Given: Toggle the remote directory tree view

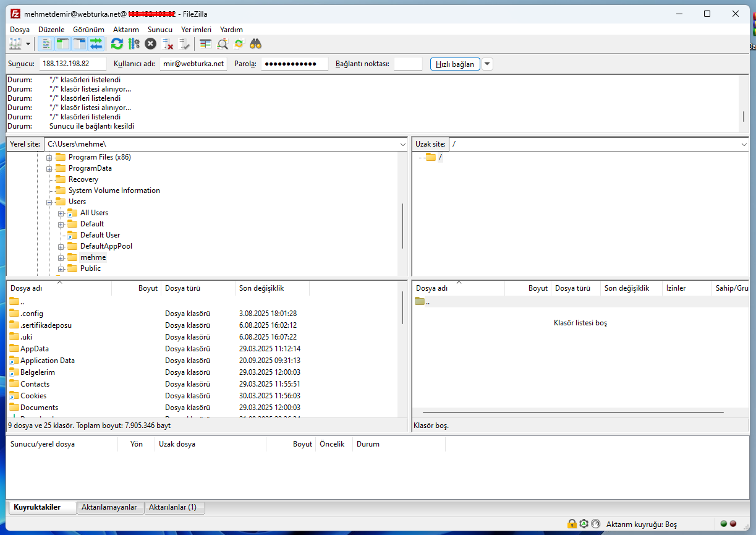Looking at the screenshot, I should [79, 43].
